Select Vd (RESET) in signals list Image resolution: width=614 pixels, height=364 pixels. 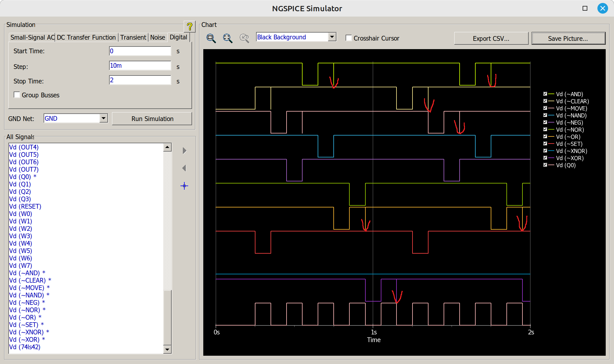coord(25,206)
